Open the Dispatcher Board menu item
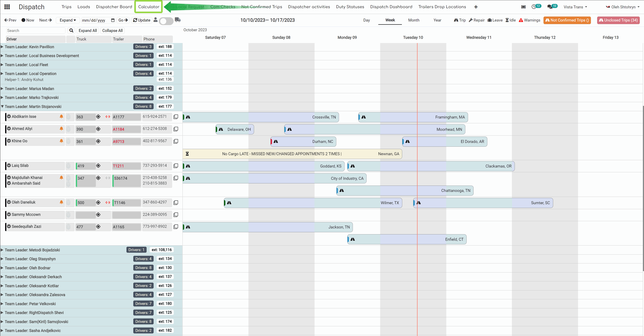This screenshot has width=644, height=336. coord(114,7)
